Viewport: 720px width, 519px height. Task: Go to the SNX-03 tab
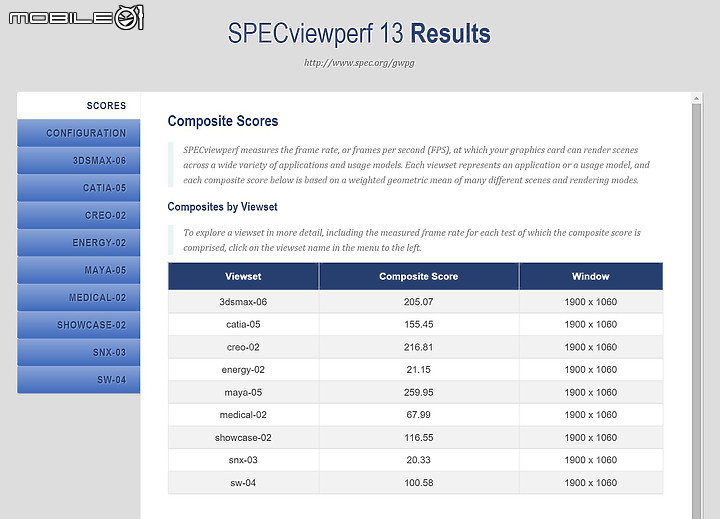tap(79, 352)
